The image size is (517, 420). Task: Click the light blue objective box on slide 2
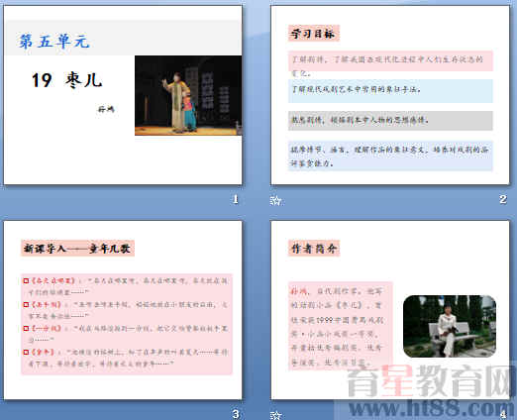click(x=390, y=91)
